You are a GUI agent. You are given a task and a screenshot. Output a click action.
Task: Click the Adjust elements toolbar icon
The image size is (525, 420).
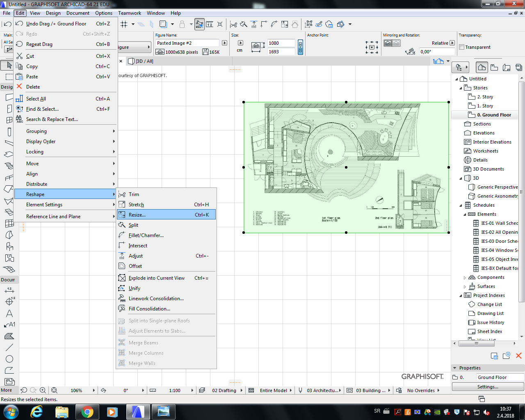pos(254,24)
